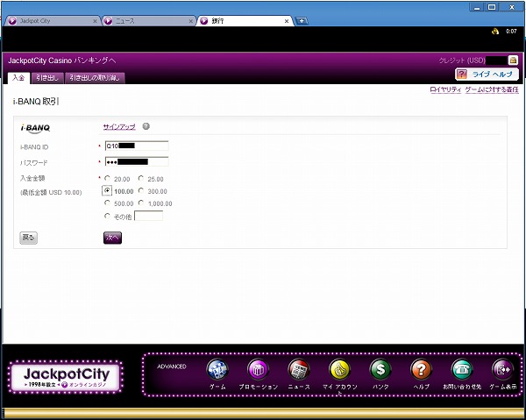
Task: Open the ゲームに対する責任 link
Action: coord(492,89)
